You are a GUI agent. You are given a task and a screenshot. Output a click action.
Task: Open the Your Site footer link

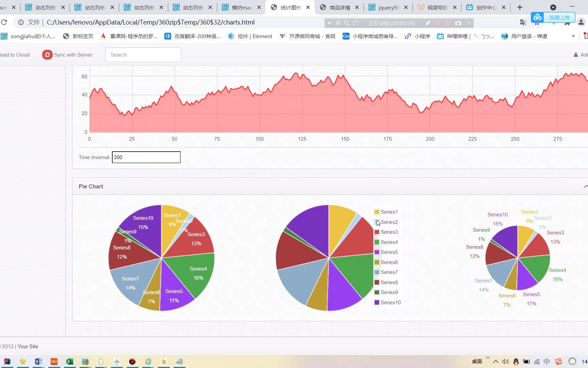coord(28,346)
